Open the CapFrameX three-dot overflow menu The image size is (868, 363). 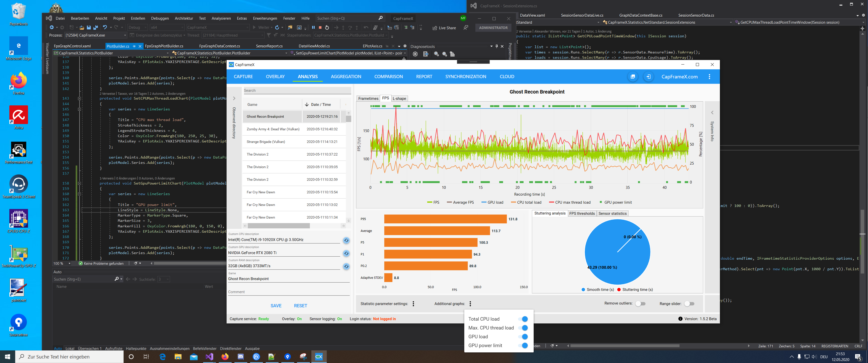(709, 77)
